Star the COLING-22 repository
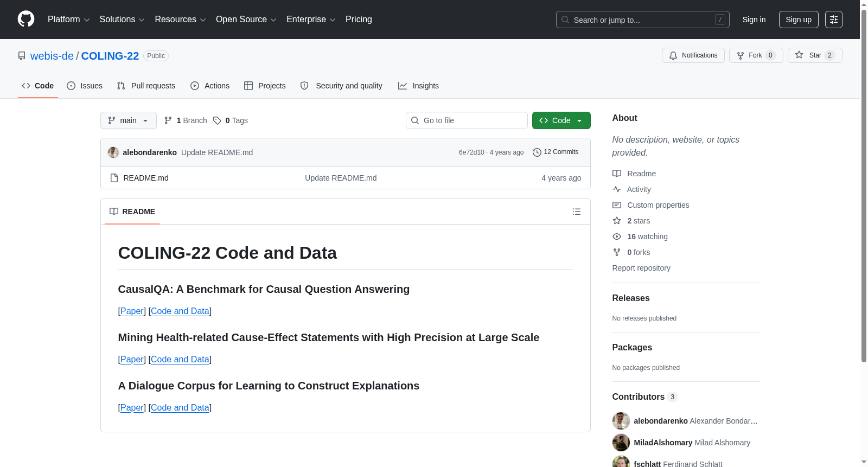 (x=815, y=55)
